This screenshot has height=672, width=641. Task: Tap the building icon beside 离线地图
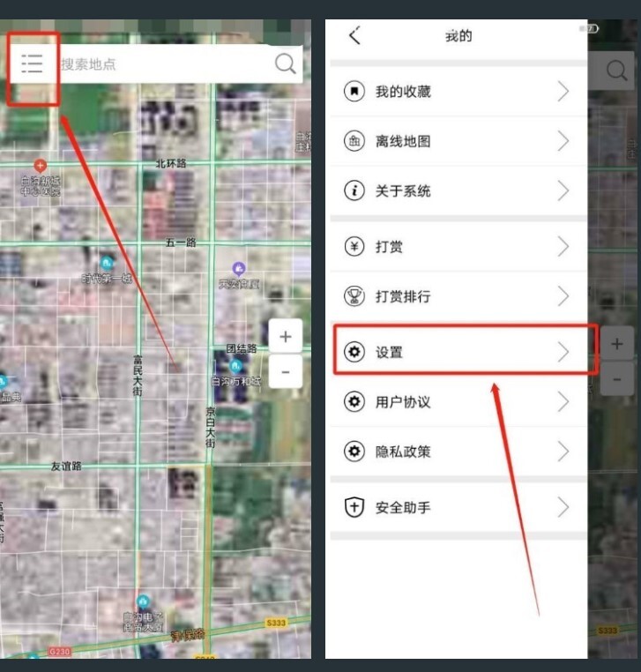pyautogui.click(x=354, y=141)
